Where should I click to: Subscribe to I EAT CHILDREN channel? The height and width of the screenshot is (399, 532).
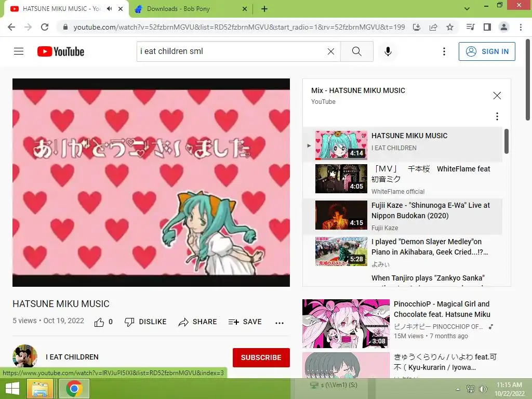pyautogui.click(x=261, y=357)
